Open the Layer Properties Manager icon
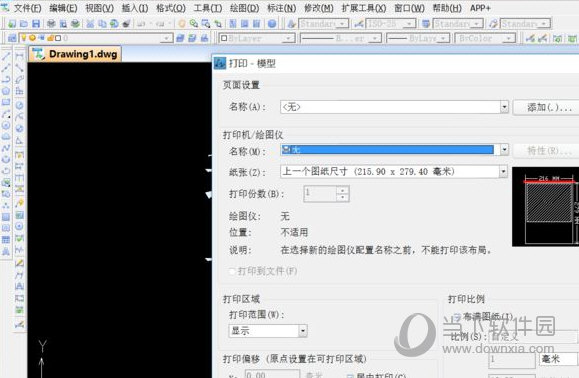 12,38
